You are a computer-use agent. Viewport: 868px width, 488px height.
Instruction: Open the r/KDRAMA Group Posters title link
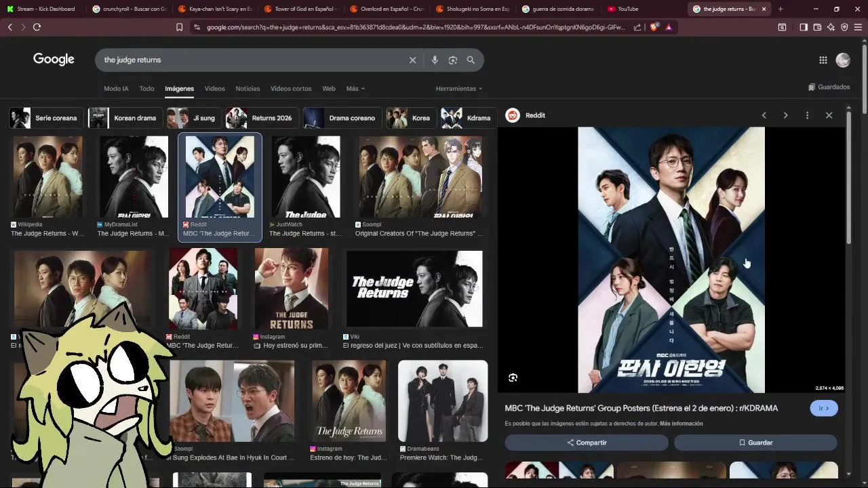[642, 408]
